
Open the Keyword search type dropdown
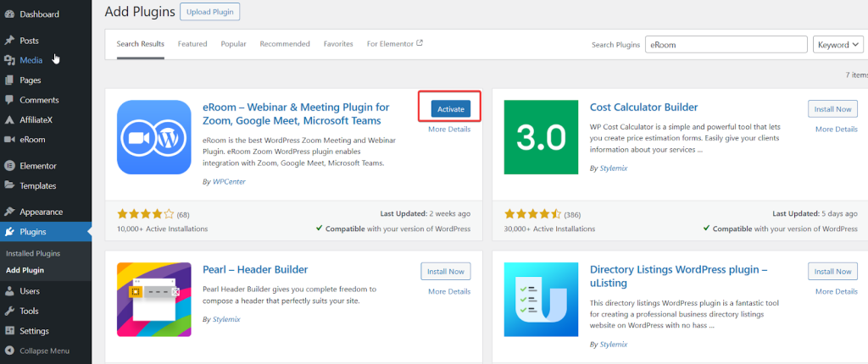click(838, 45)
